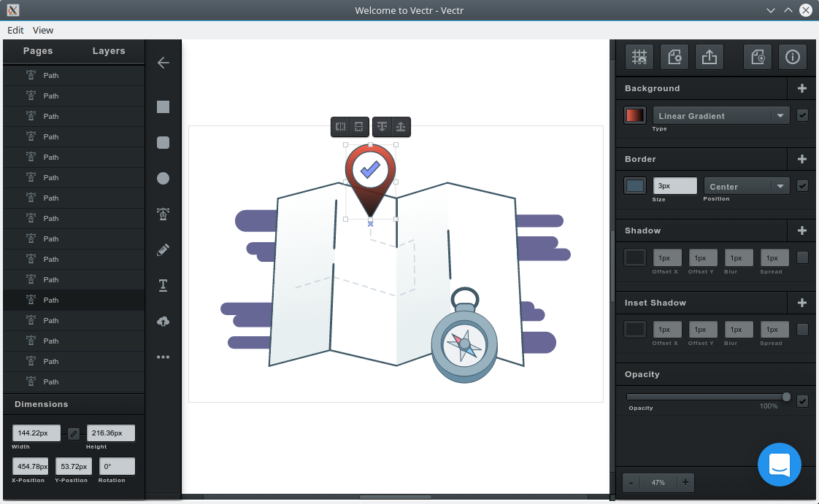819x504 pixels.
Task: Click the canvas vertical scrollbar thumb
Action: point(612,266)
